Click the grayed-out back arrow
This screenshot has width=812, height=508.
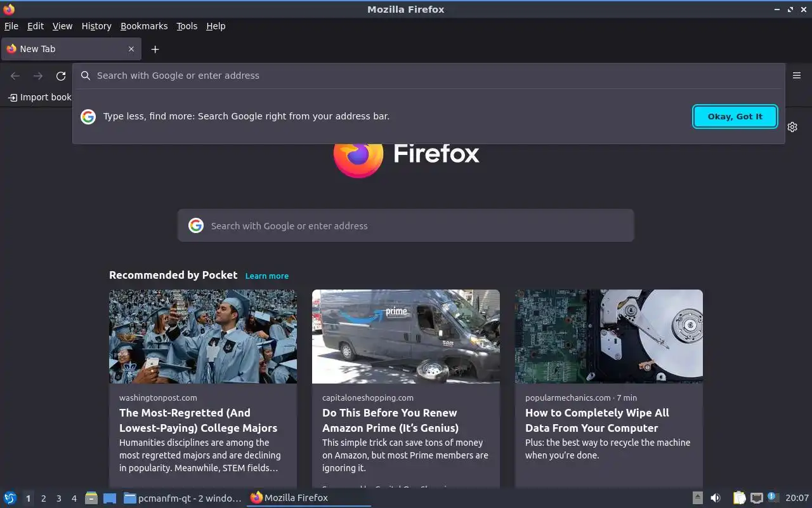[x=15, y=76]
